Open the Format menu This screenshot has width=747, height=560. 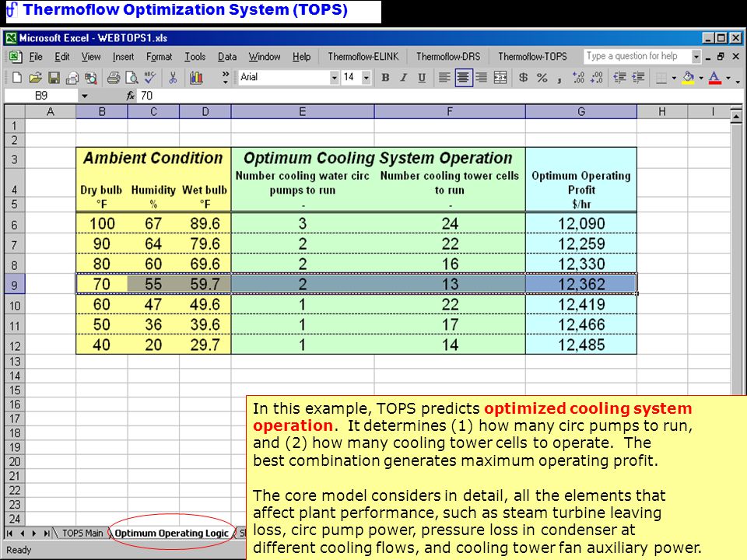[159, 57]
